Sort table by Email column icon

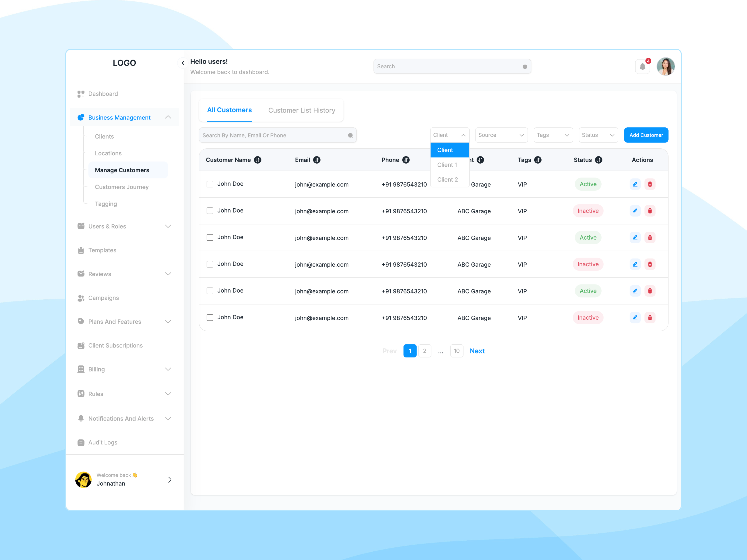coord(317,160)
